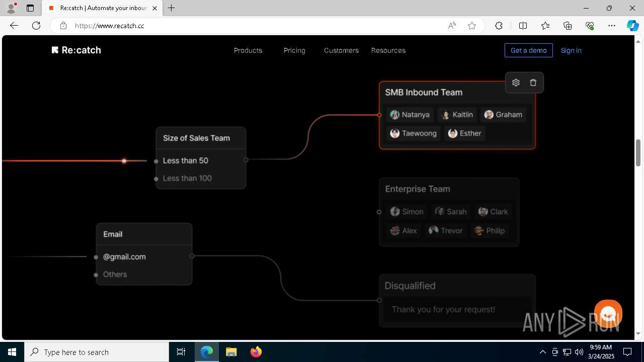
Task: Open File Explorer from taskbar
Action: (231, 352)
